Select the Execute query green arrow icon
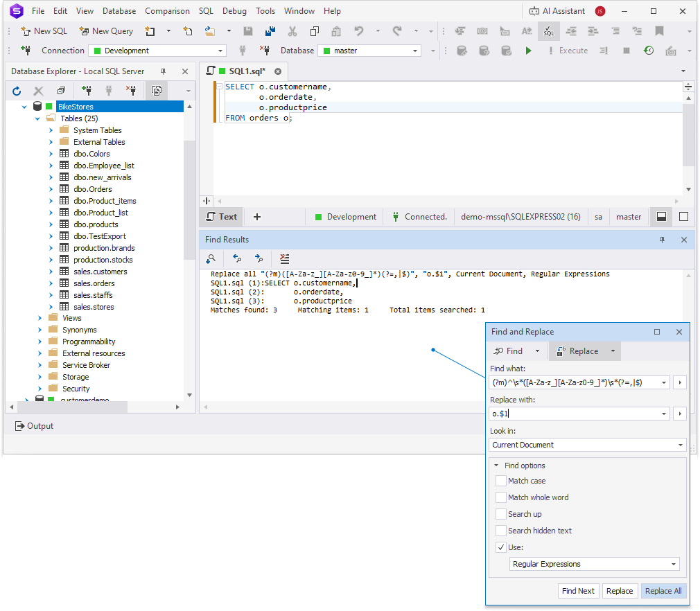The height and width of the screenshot is (611, 700). click(x=528, y=50)
